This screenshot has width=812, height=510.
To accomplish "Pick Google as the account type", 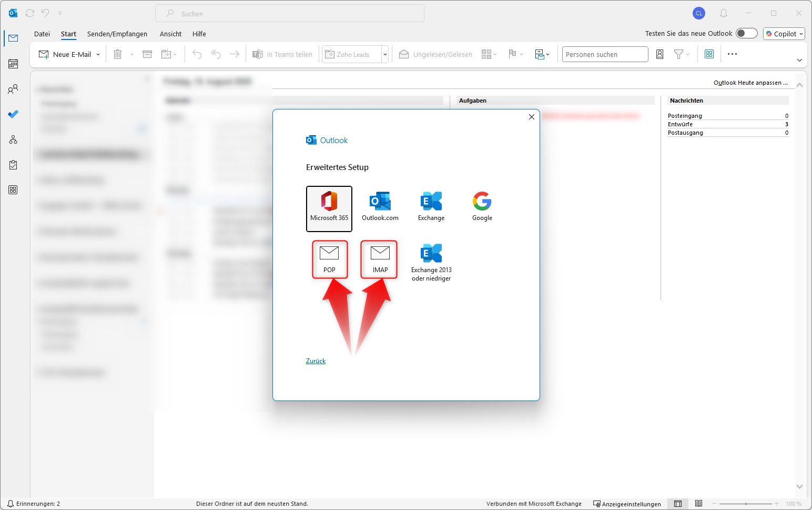I will [482, 206].
